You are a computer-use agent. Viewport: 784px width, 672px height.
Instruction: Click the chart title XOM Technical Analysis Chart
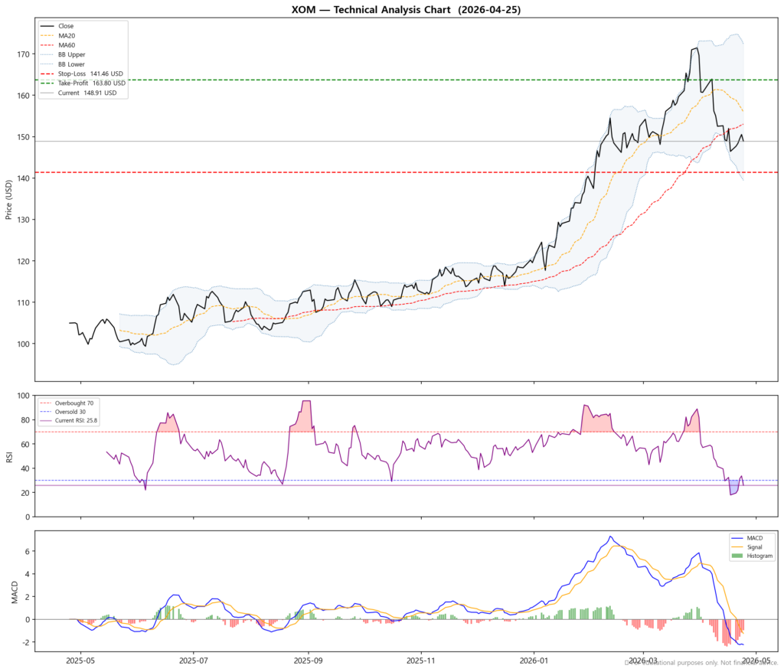406,10
